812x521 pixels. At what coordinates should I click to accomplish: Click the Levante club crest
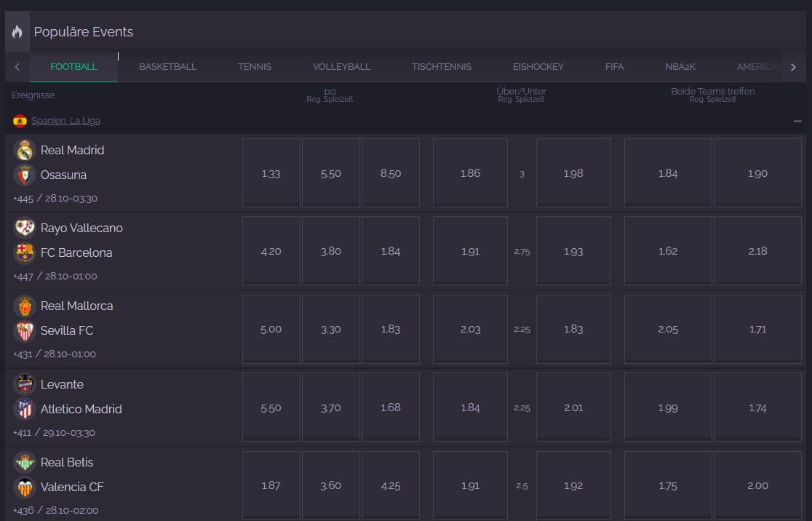click(25, 384)
